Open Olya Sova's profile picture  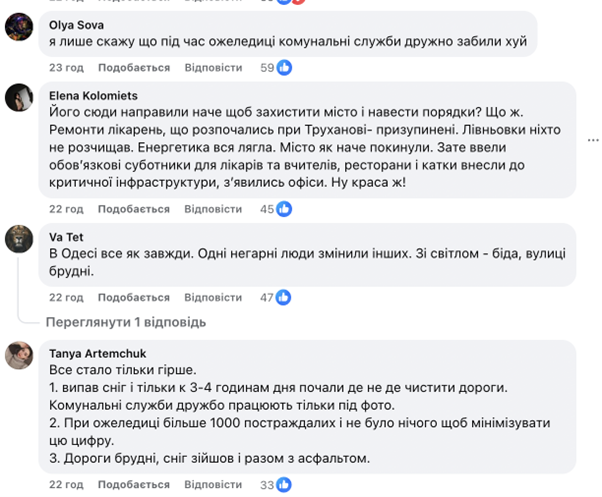(x=19, y=27)
